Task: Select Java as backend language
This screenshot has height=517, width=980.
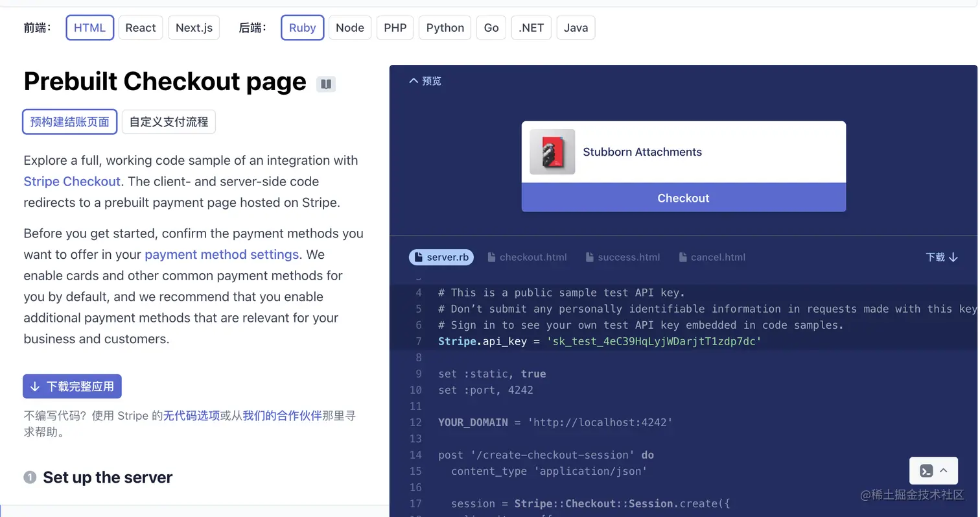Action: 576,28
